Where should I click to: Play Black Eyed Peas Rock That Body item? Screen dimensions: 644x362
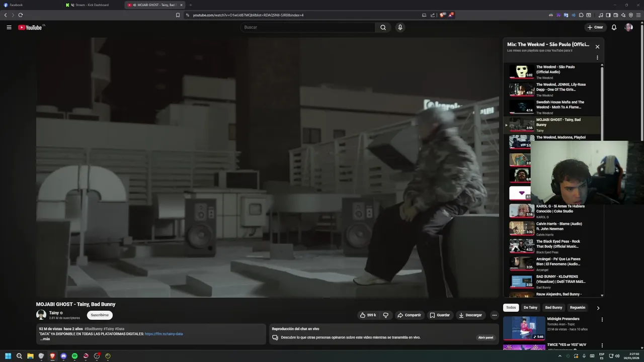tap(552, 246)
